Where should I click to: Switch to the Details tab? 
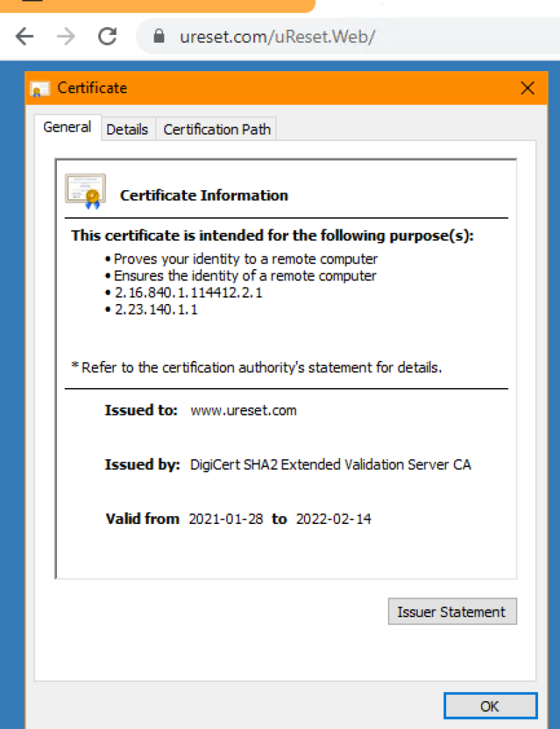pos(127,130)
